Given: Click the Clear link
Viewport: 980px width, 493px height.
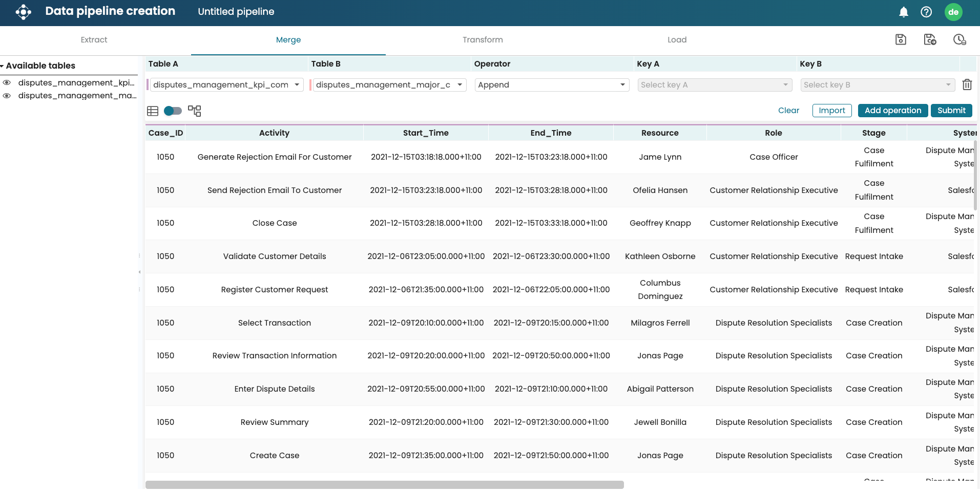Looking at the screenshot, I should pyautogui.click(x=788, y=111).
